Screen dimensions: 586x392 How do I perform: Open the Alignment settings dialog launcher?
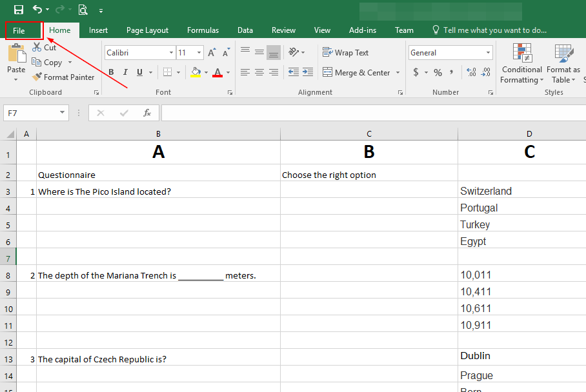click(x=400, y=93)
